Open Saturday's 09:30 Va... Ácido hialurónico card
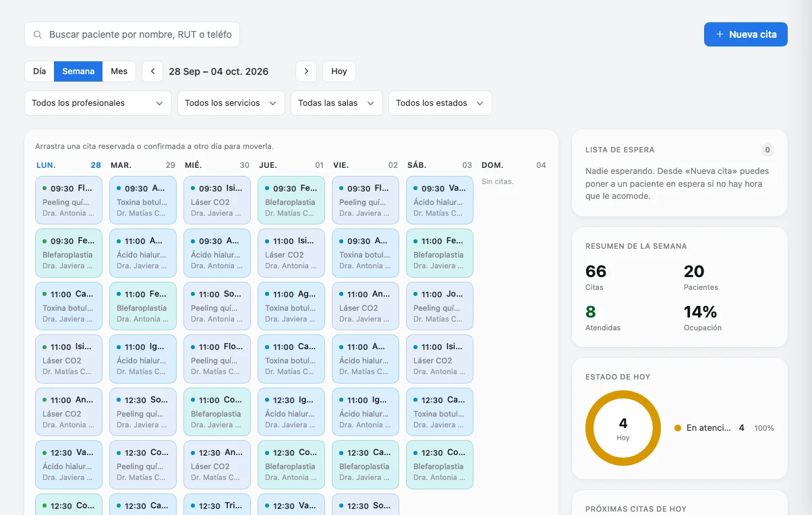The width and height of the screenshot is (812, 515). click(440, 200)
